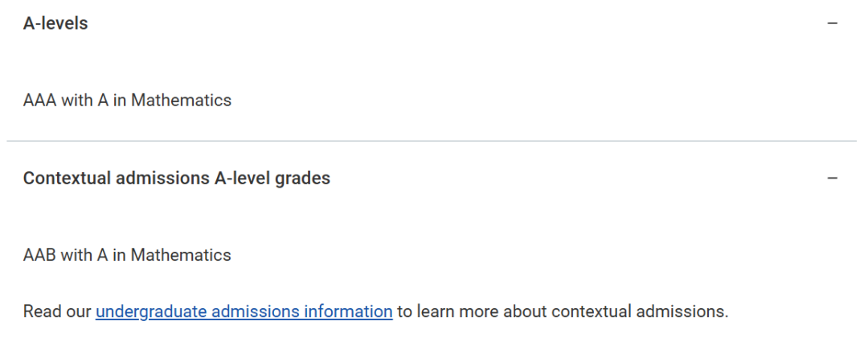Click 'to learn more about contextual admissions' text

tap(563, 311)
